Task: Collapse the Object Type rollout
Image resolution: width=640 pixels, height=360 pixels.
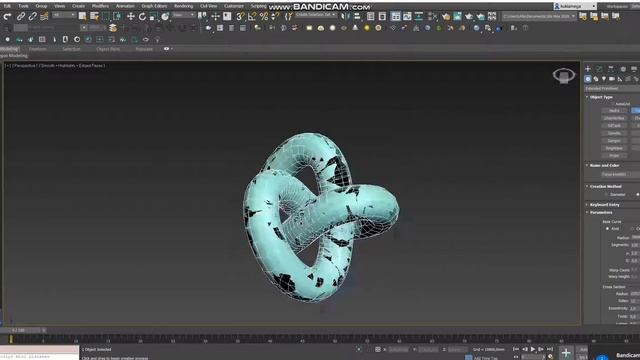Action: point(601,97)
